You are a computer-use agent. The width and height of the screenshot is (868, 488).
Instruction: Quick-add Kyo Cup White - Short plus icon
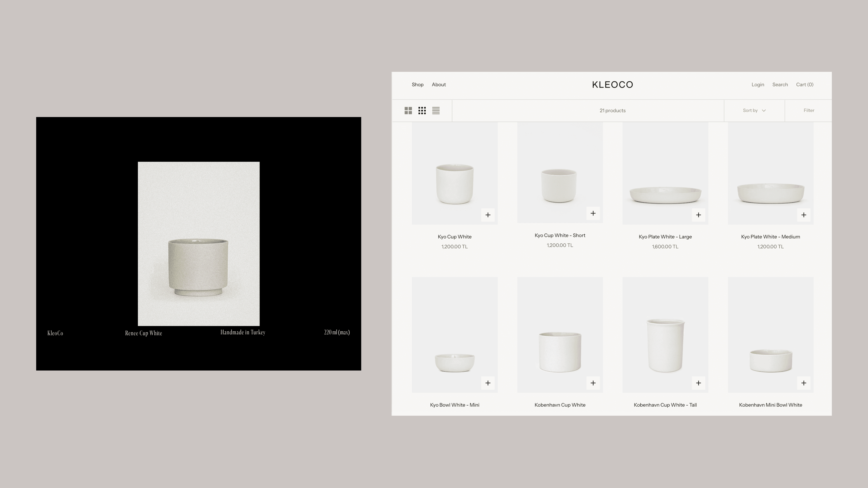pyautogui.click(x=593, y=213)
